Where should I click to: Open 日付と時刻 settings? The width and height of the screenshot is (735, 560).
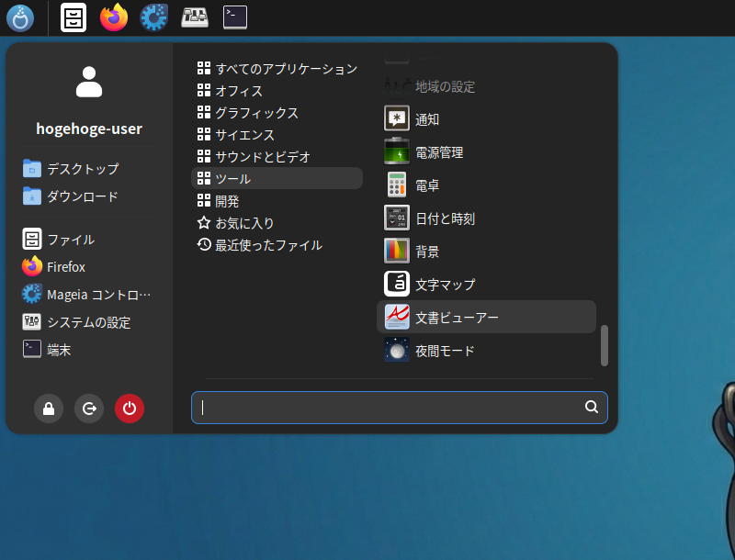pyautogui.click(x=487, y=218)
